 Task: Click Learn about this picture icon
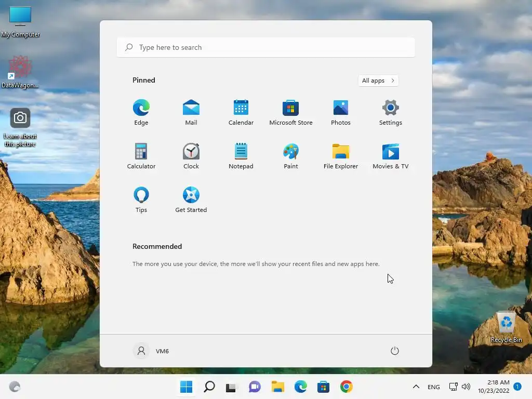pyautogui.click(x=20, y=127)
